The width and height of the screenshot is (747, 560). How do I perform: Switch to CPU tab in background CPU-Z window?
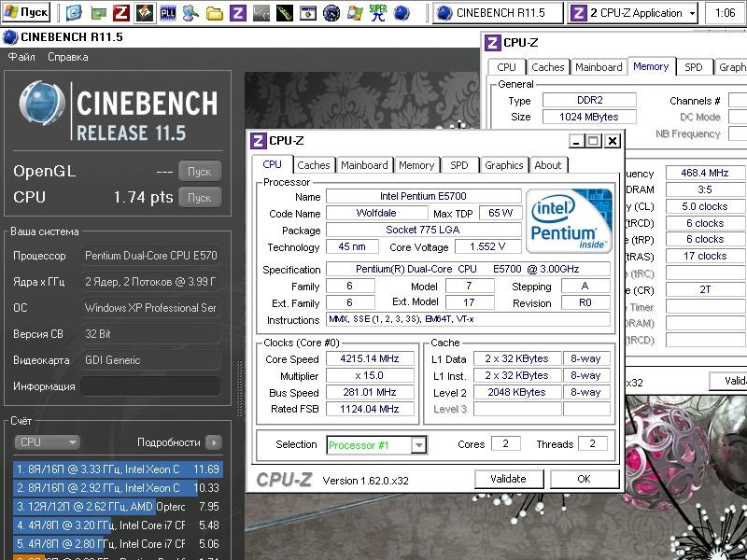pyautogui.click(x=506, y=67)
